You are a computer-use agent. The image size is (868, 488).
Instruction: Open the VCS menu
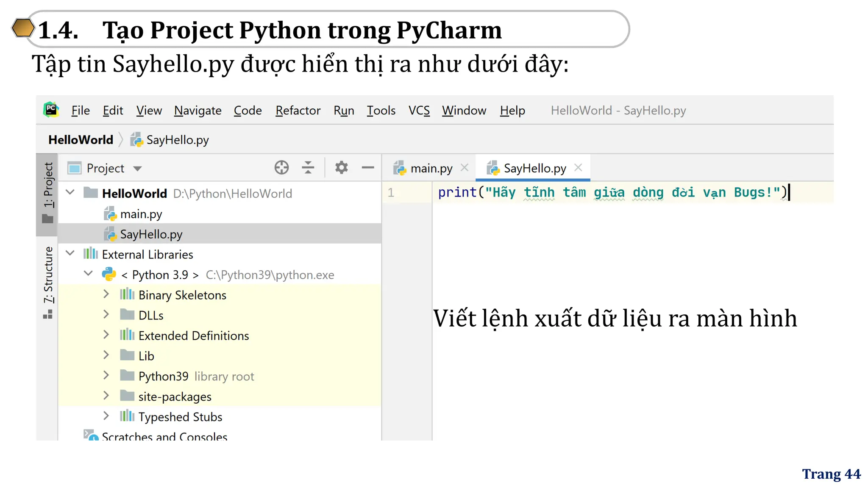419,111
